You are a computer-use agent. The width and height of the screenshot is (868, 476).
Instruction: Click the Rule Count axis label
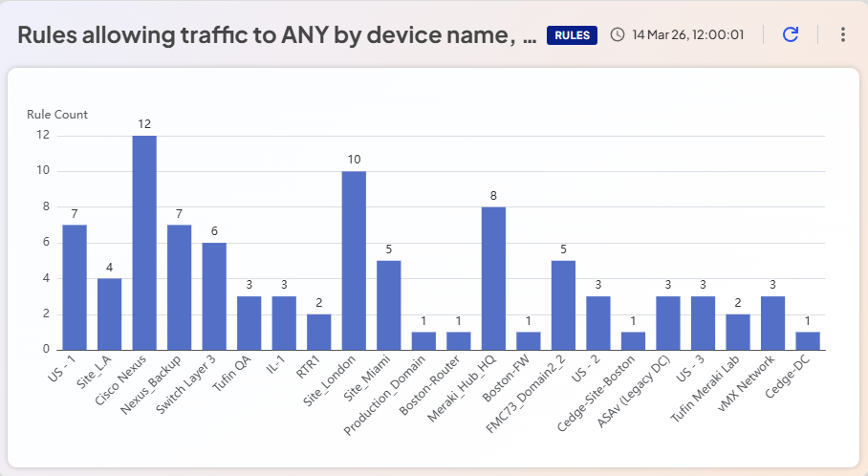click(x=57, y=115)
